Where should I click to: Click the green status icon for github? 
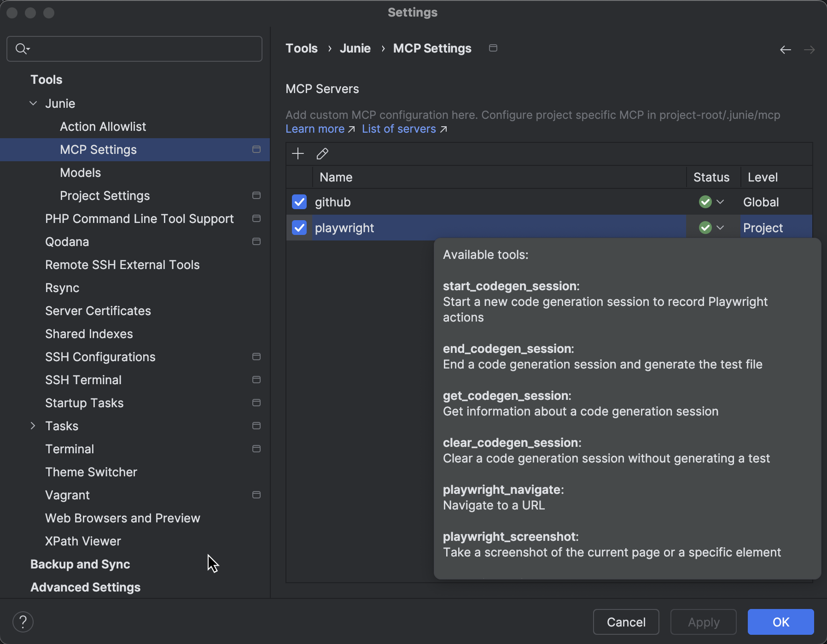(705, 202)
